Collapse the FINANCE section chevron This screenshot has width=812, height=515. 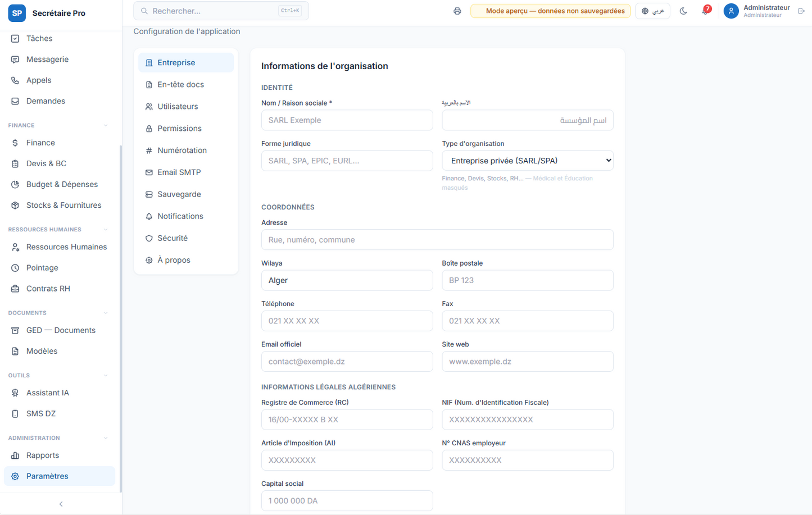tap(106, 126)
